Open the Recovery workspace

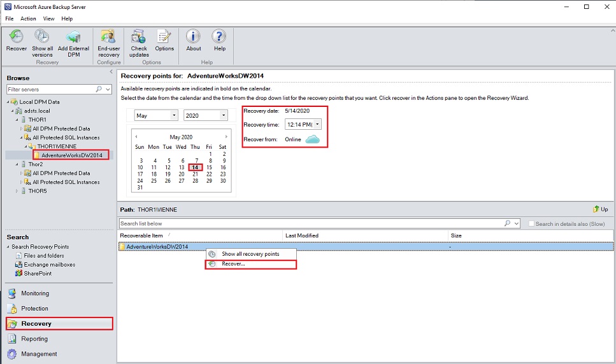click(x=59, y=324)
